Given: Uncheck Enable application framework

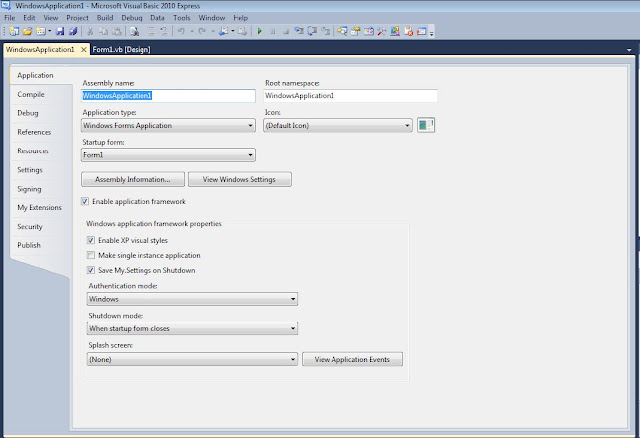Looking at the screenshot, I should (85, 201).
